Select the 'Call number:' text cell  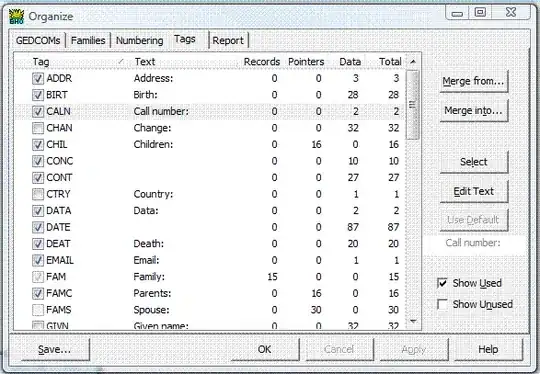click(x=161, y=112)
